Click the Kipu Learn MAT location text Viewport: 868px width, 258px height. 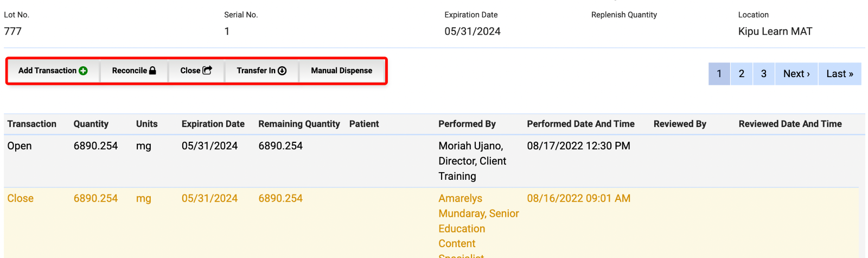[x=775, y=32]
